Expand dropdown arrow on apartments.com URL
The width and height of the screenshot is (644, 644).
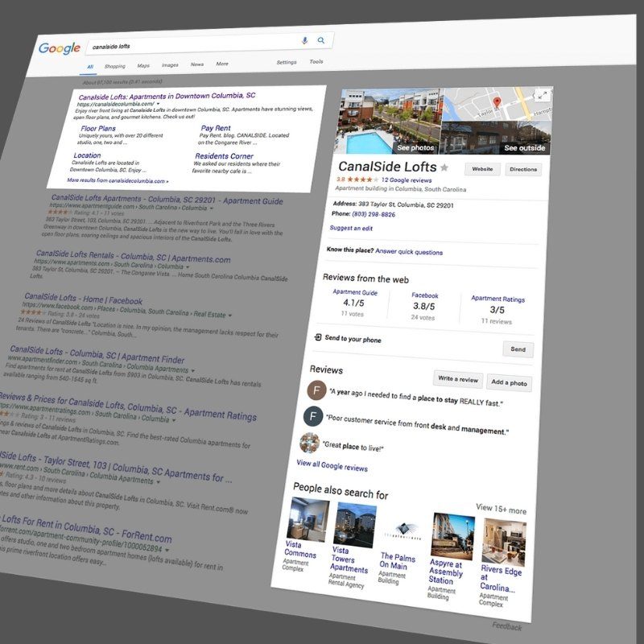point(188,267)
